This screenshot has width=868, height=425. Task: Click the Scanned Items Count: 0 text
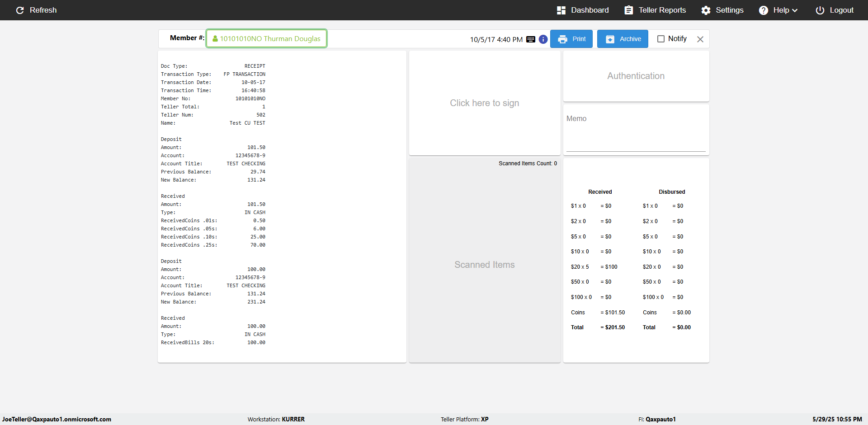tap(528, 163)
